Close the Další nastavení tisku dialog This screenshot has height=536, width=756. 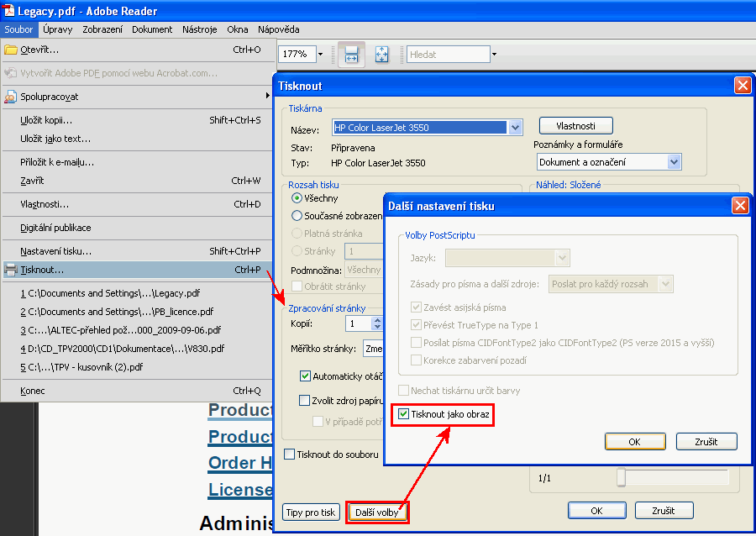[x=740, y=206]
